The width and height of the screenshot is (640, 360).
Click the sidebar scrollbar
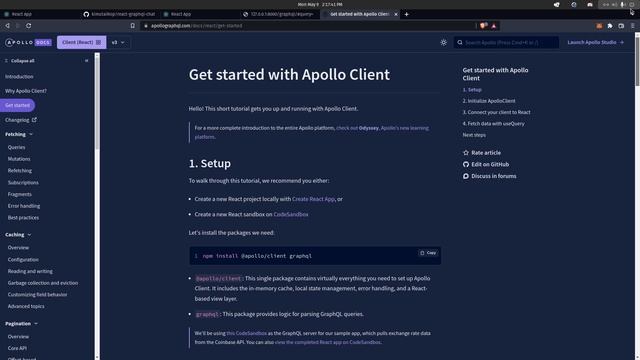(x=97, y=102)
